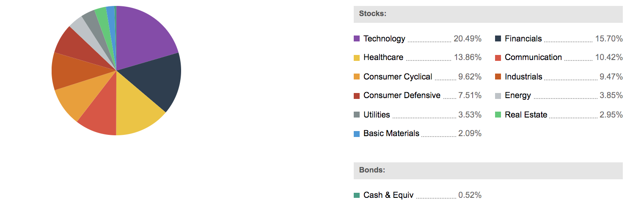
Task: Click the teal Cash & Equiv swatch
Action: click(x=357, y=195)
